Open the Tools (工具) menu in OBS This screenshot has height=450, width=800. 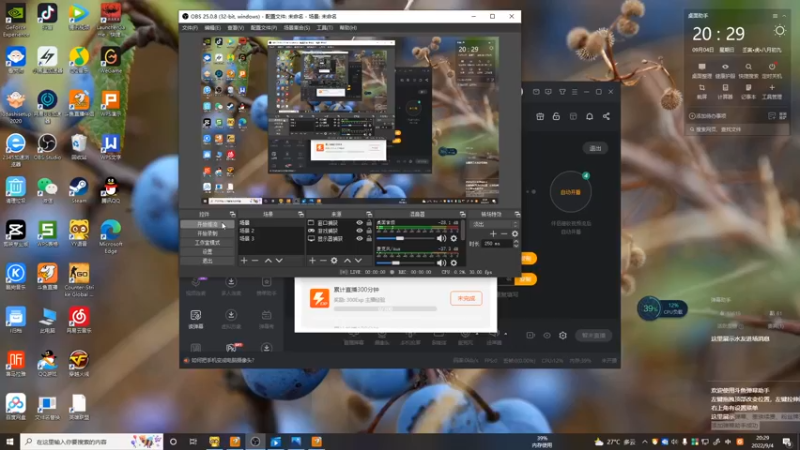pos(324,28)
